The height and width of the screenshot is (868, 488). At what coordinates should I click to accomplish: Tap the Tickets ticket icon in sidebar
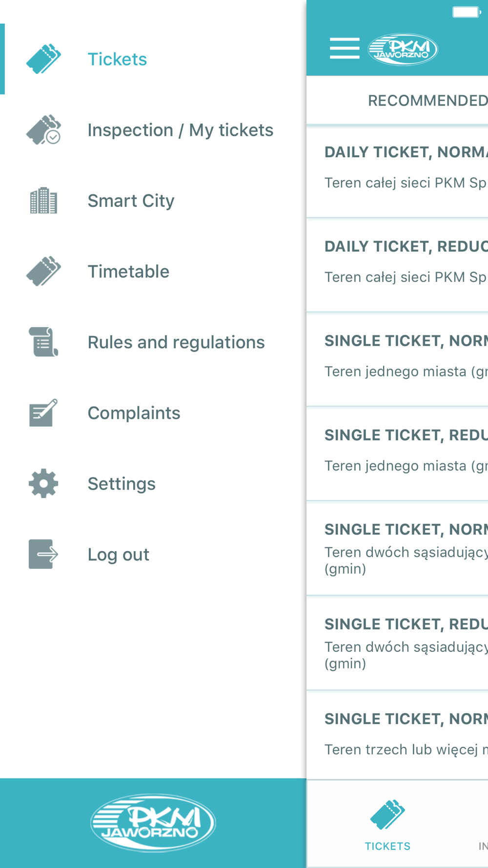click(x=43, y=59)
